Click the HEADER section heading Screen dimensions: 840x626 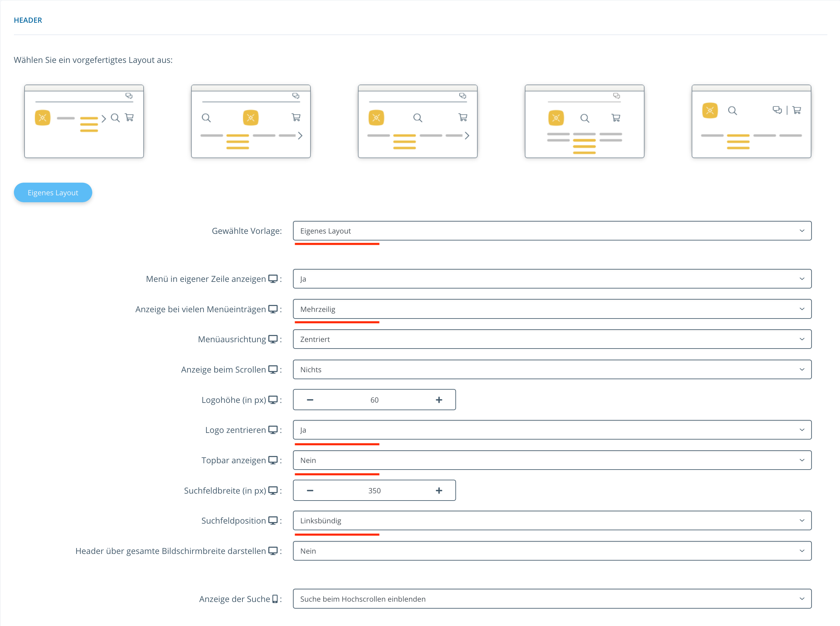(28, 20)
